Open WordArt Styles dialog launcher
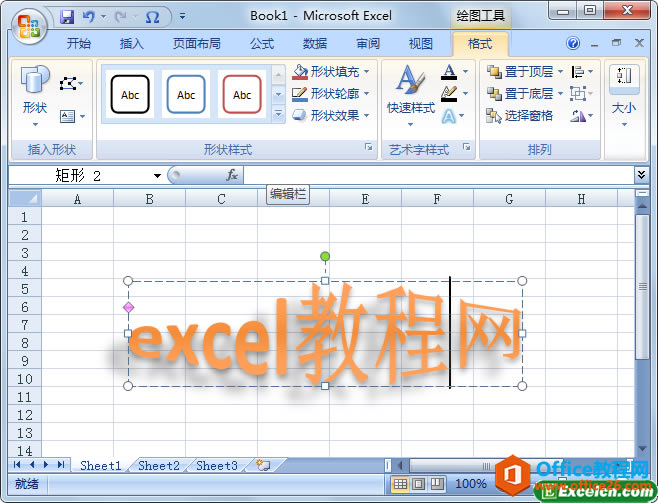658x503 pixels. point(467,146)
